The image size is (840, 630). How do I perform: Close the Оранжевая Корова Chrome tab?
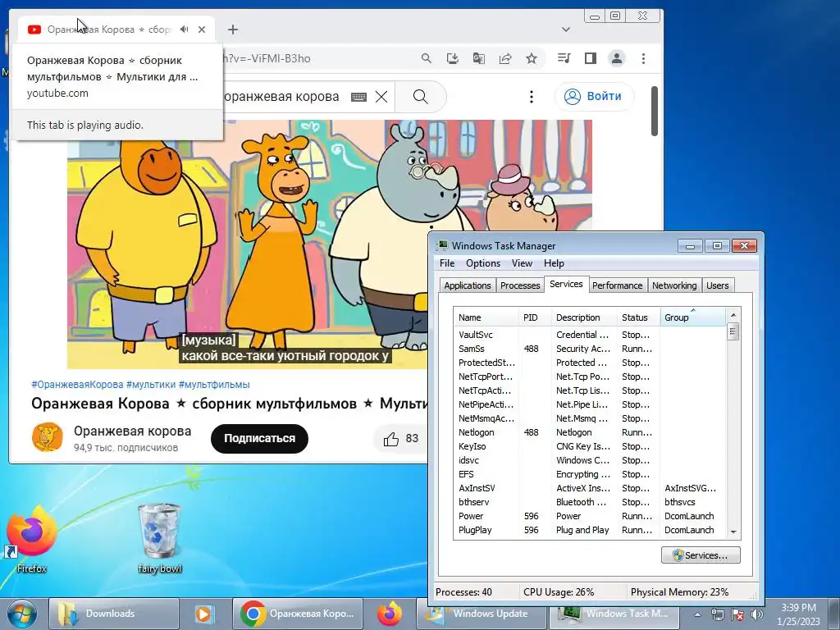coord(202,30)
